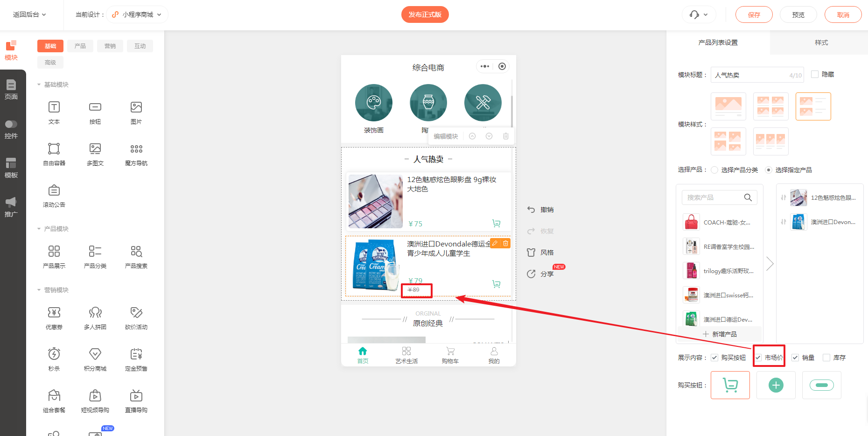Move module down in 编辑模块 bar
868x436 pixels.
coord(489,136)
